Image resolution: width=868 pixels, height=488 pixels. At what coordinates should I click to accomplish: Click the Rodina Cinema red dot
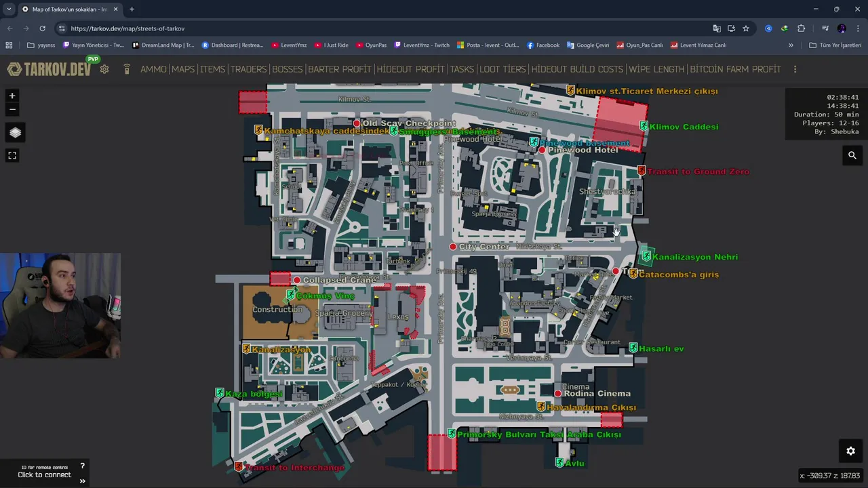557,393
